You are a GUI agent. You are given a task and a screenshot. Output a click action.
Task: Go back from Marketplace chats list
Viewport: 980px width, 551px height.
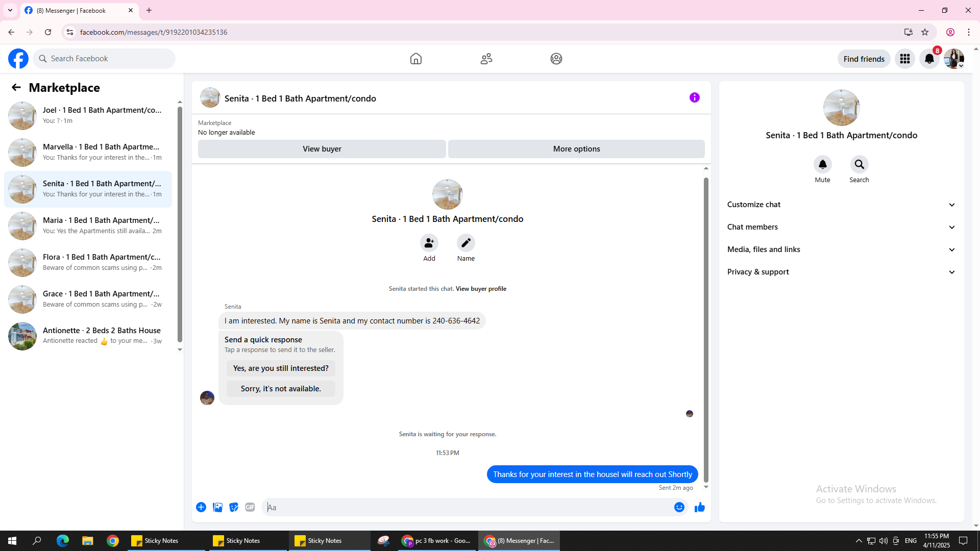16,87
